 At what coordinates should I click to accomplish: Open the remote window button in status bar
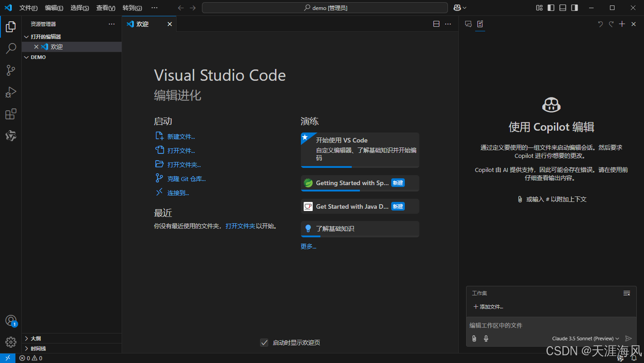click(8, 358)
